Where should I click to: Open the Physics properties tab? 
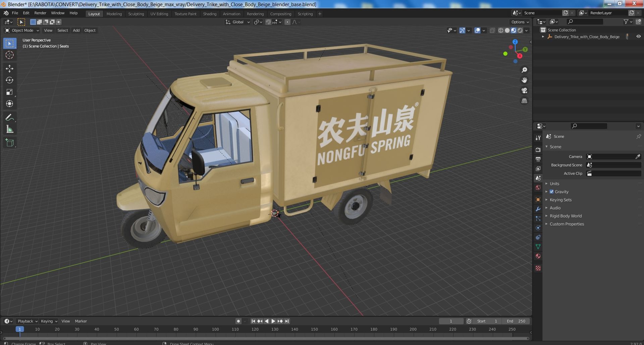(x=538, y=228)
